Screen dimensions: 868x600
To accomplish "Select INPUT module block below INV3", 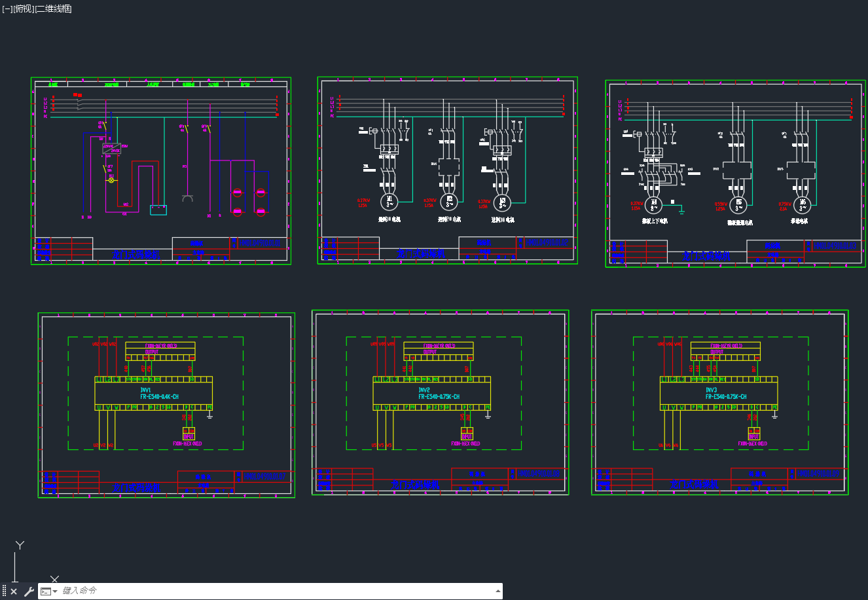I will click(x=753, y=434).
